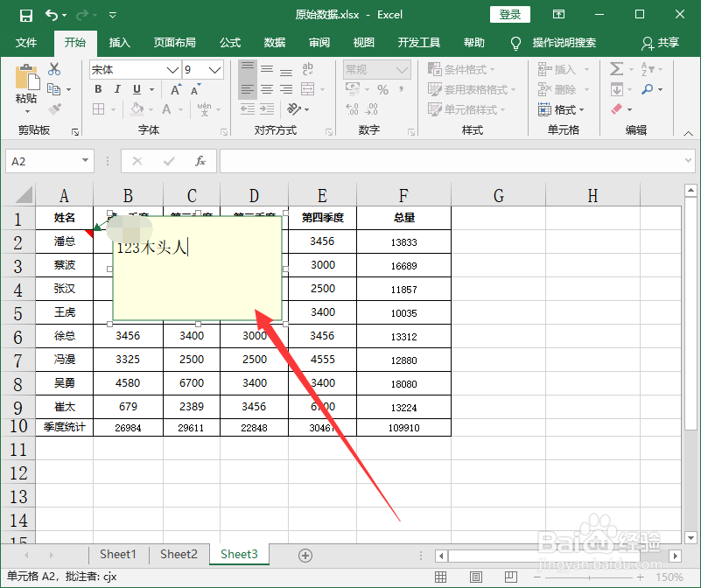
Task: Open the 条件格式 dropdown
Action: point(461,69)
